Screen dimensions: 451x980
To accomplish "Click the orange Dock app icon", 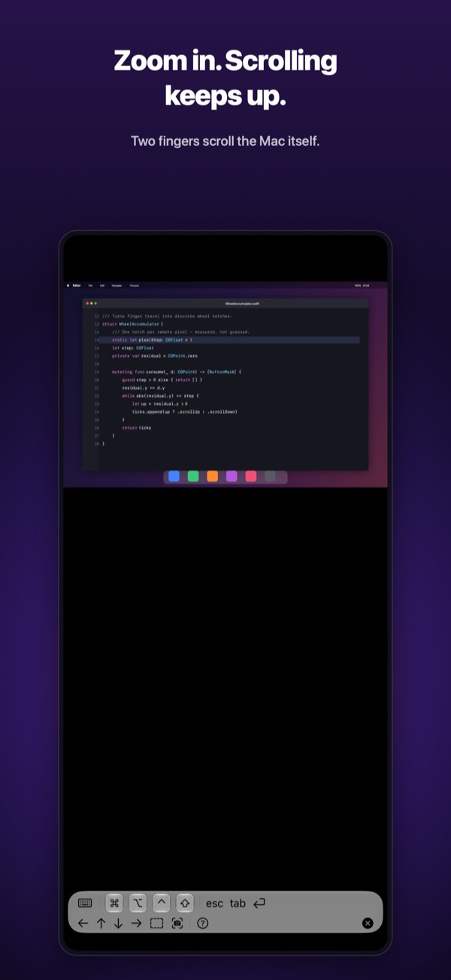I will click(213, 476).
